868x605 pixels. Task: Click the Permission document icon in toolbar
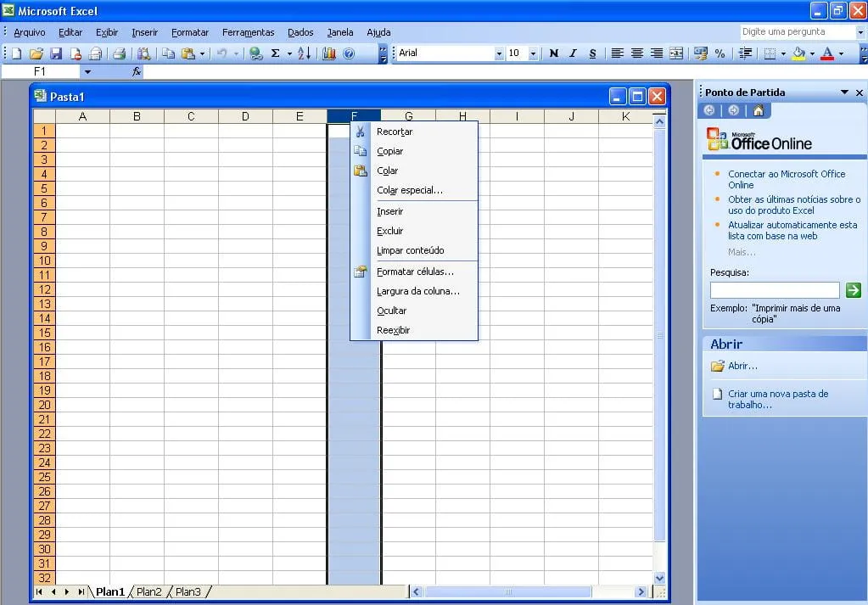click(76, 53)
